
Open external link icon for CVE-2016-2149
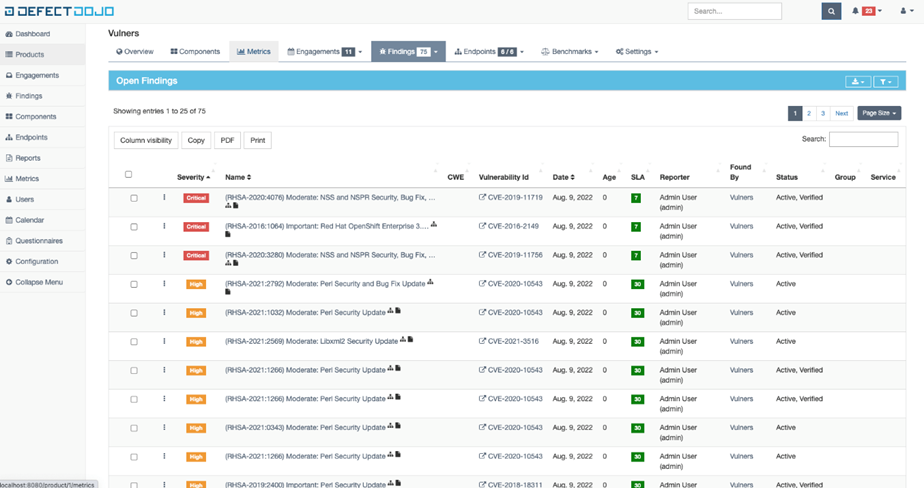click(482, 227)
